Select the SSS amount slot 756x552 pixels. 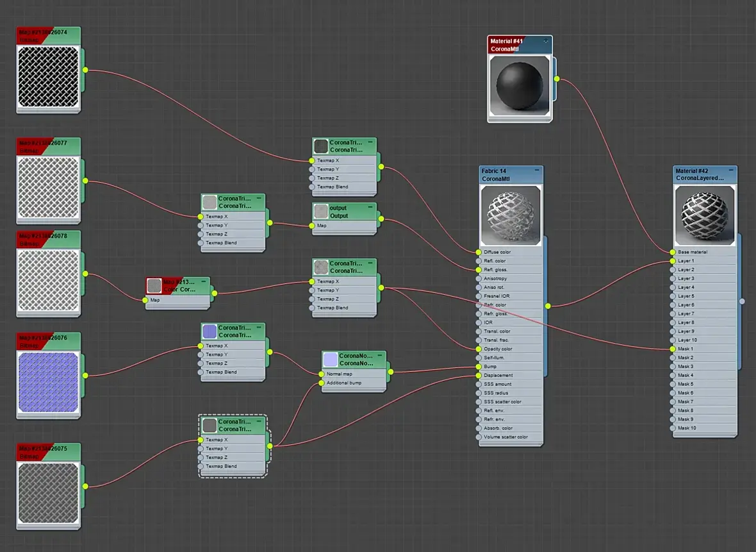(511, 384)
